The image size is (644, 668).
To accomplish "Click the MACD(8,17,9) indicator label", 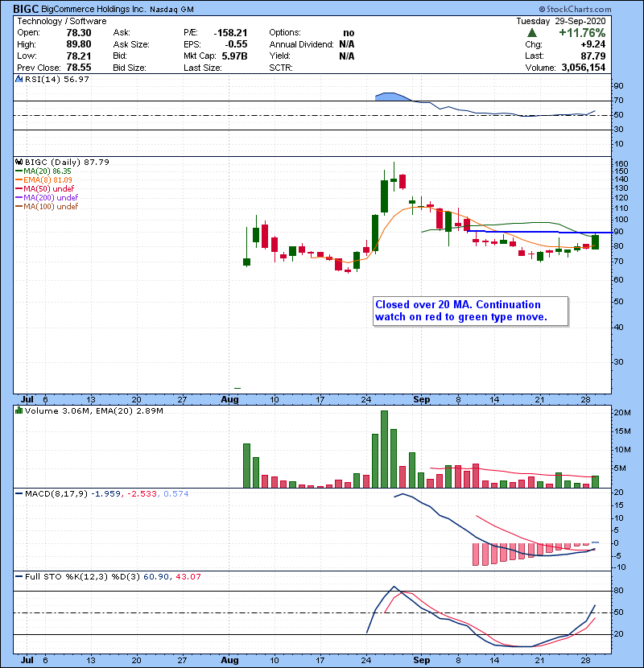I will click(x=56, y=494).
